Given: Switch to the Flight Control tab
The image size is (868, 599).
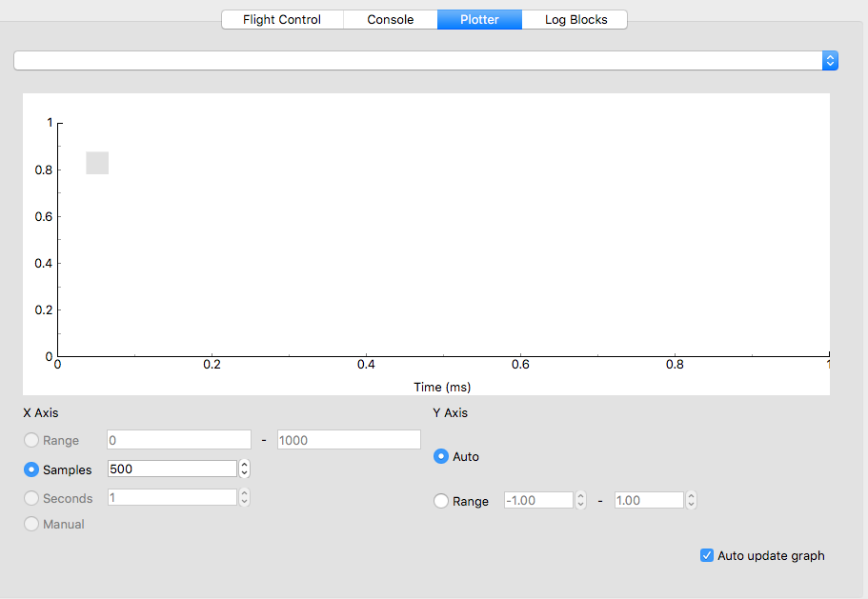Looking at the screenshot, I should [281, 19].
